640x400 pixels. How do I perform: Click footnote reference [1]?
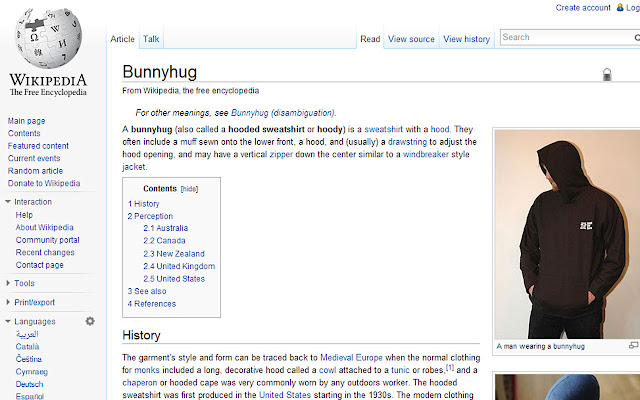click(x=450, y=367)
